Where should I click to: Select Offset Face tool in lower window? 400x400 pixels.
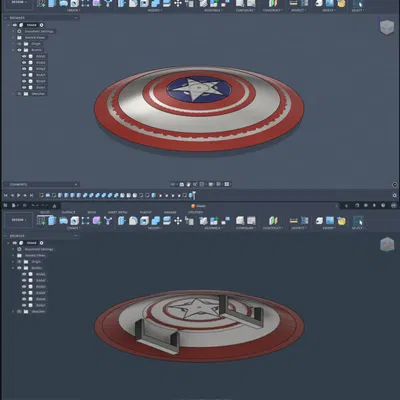coord(167,221)
